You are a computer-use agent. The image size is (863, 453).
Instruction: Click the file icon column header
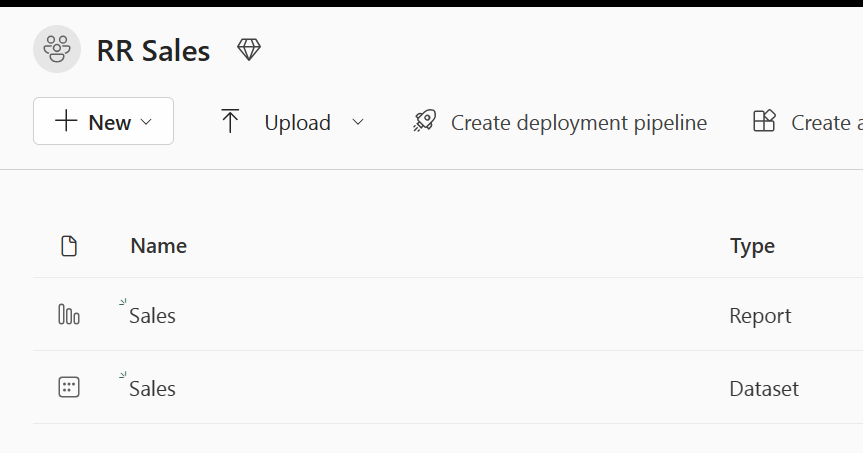[x=69, y=246]
